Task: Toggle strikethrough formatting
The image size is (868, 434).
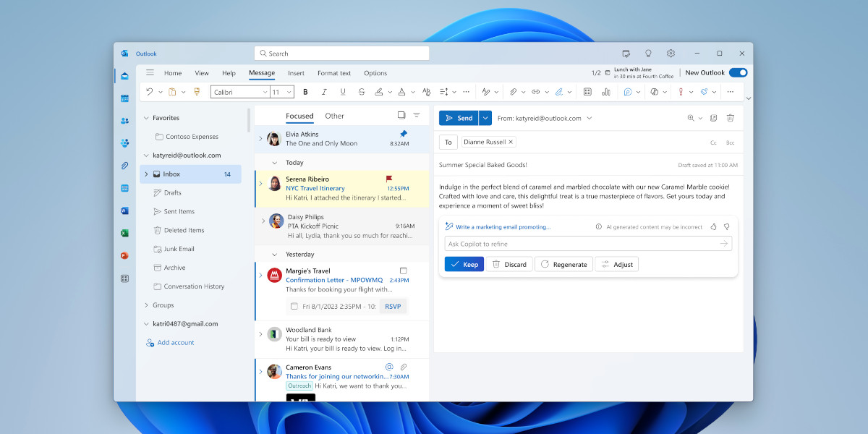Action: coord(361,92)
